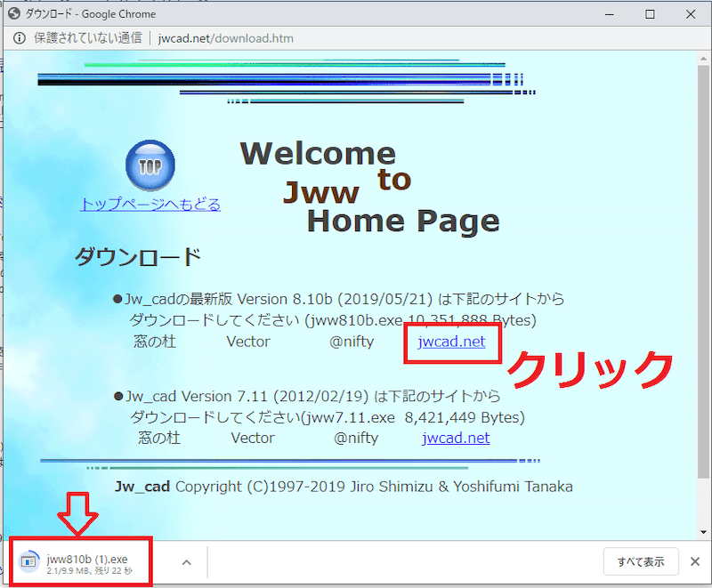The height and width of the screenshot is (588, 712).
Task: Click the blue TOP globe button
Action: (150, 165)
